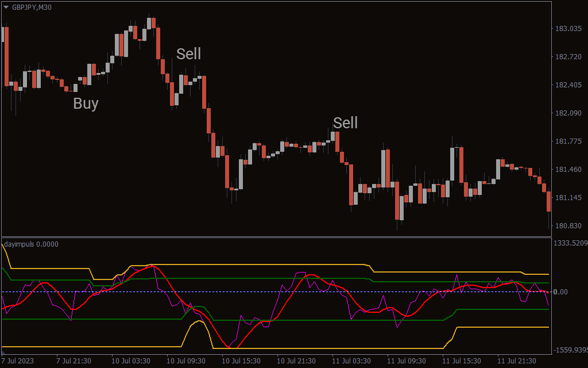The height and width of the screenshot is (368, 588).
Task: Click the 1333.5209 indicator scale maximum
Action: (570, 243)
